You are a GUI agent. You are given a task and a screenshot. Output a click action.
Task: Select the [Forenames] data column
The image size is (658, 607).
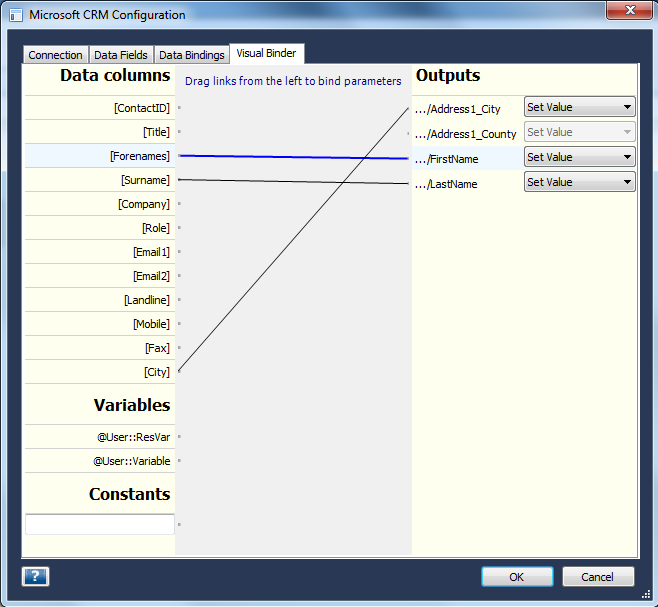pyautogui.click(x=100, y=156)
